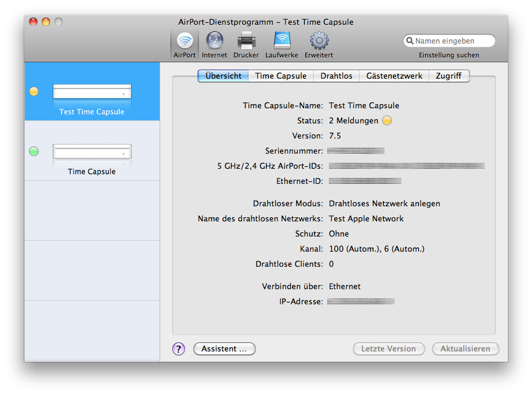
Task: Click the Verbinden über value Ethernet
Action: [345, 286]
